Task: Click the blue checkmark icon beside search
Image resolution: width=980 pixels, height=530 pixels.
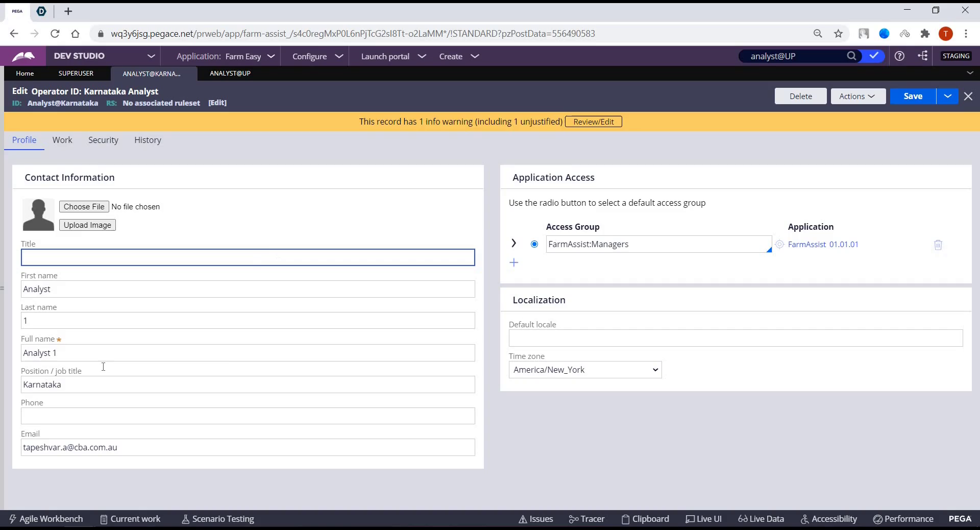Action: click(874, 56)
